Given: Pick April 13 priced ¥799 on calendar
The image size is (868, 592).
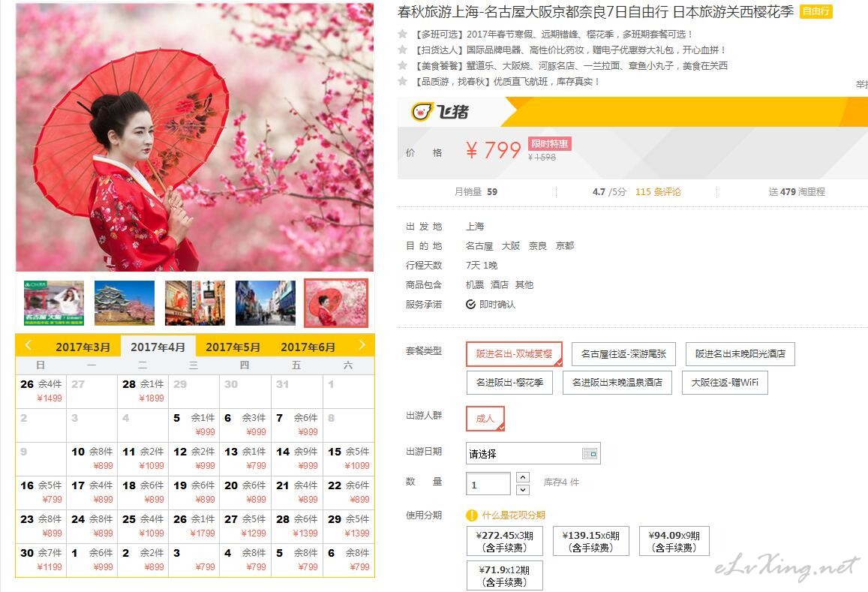Looking at the screenshot, I should point(245,459).
